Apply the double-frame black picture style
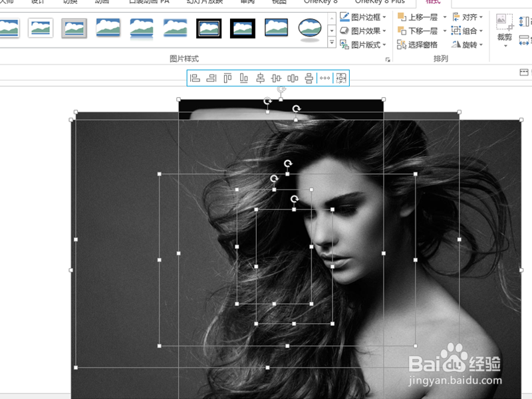The height and width of the screenshot is (399, 532). pos(209,28)
